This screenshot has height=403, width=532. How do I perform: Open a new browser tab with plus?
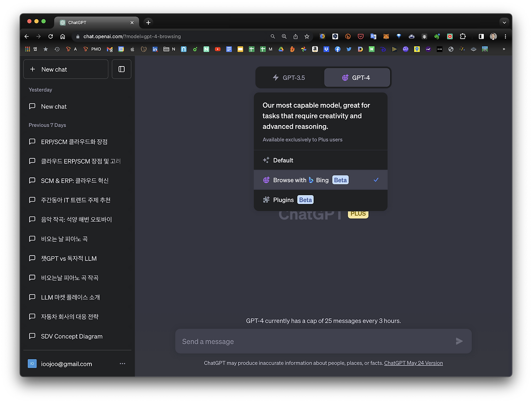pos(148,22)
